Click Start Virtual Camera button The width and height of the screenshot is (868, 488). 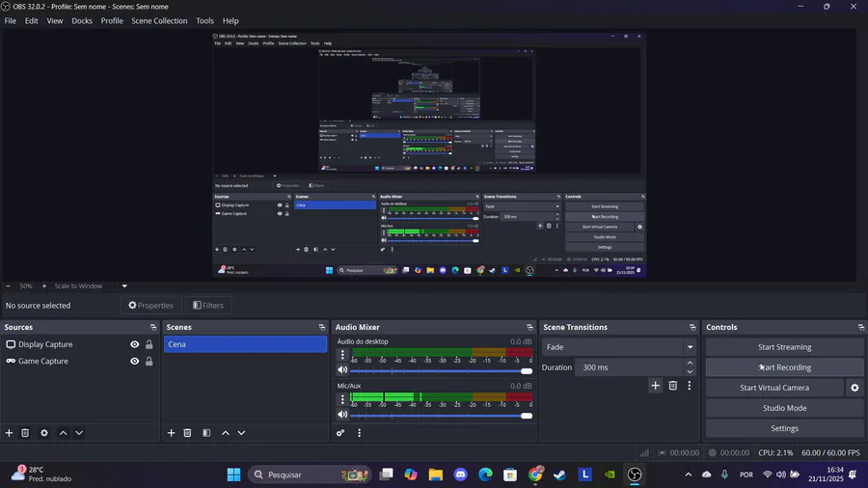tap(774, 388)
